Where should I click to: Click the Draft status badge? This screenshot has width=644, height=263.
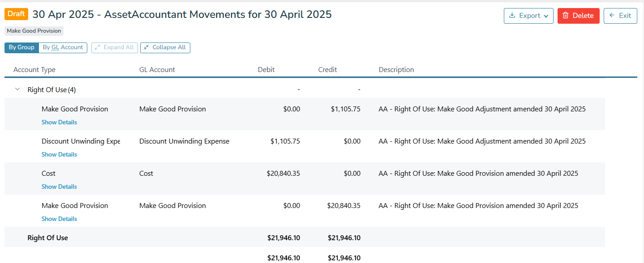[16, 14]
